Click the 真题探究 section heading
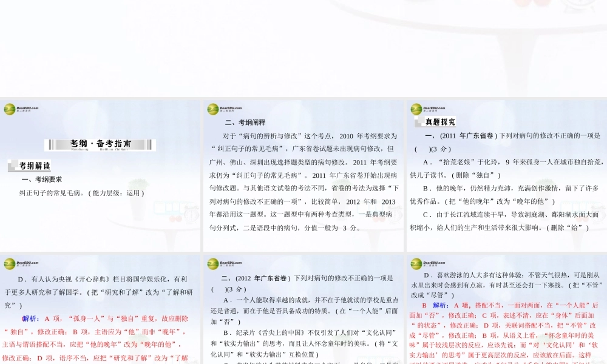607x364 pixels. [435, 122]
